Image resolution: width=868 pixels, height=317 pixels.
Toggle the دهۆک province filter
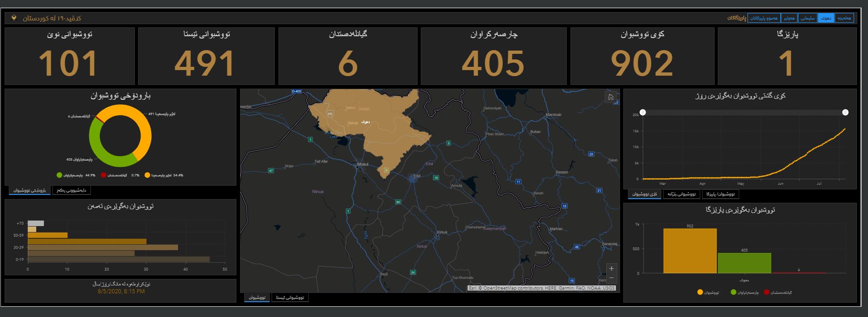pos(825,18)
